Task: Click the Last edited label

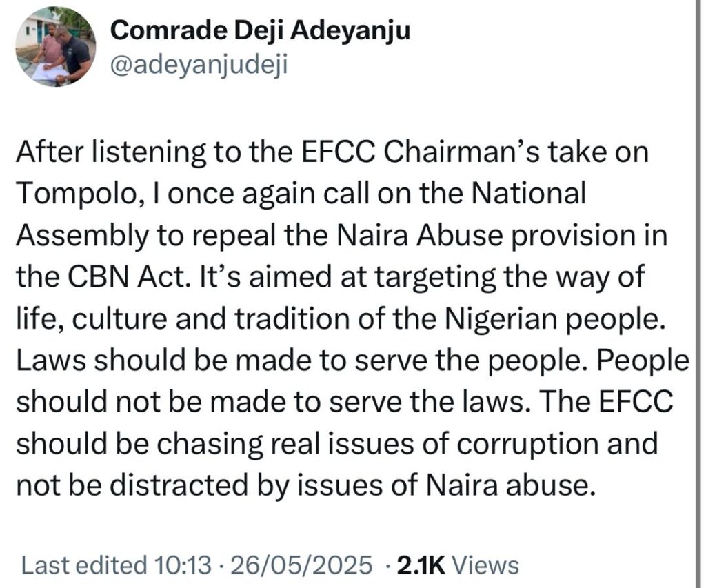Action: (85, 565)
